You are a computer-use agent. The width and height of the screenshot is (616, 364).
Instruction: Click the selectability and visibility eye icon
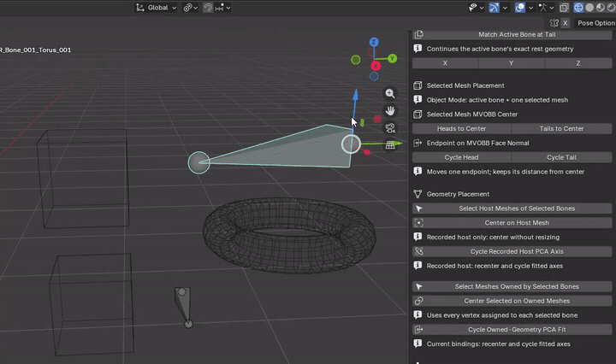pos(472,8)
